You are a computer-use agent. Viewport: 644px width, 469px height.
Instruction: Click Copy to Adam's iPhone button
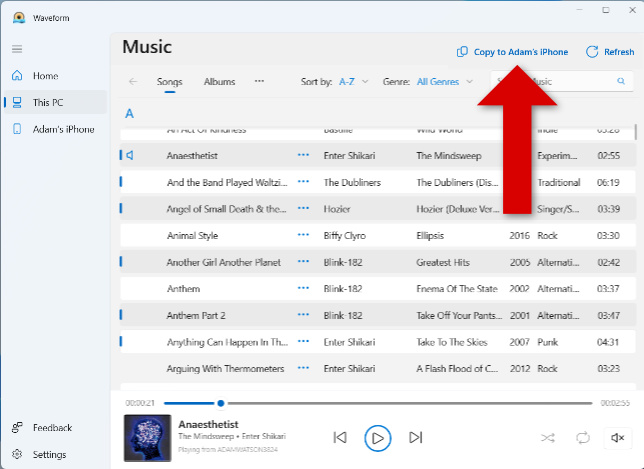(x=513, y=52)
